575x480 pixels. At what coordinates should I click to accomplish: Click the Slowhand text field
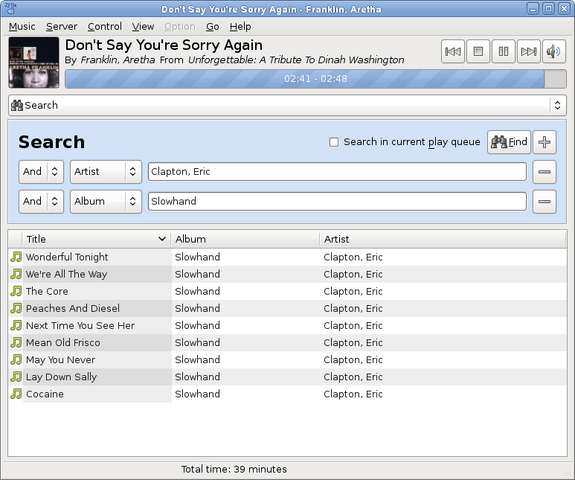(x=337, y=201)
